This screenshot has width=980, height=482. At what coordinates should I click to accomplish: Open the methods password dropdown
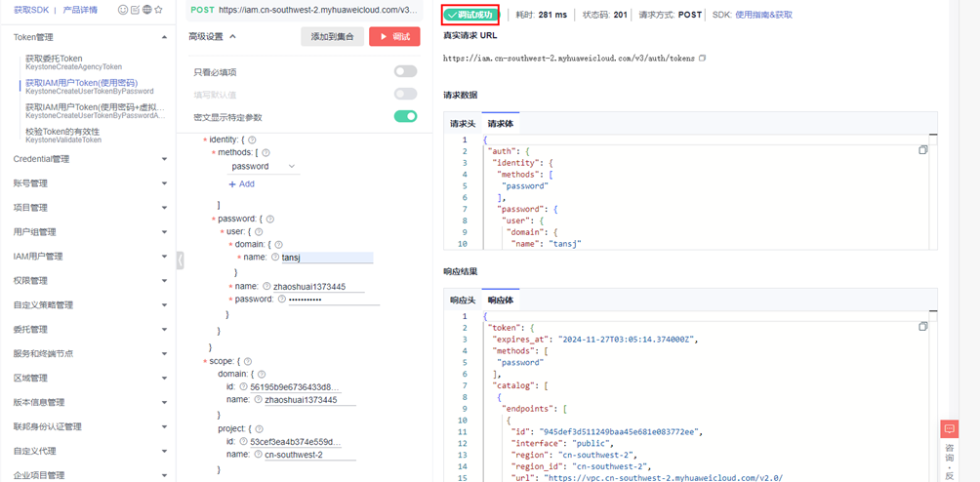pyautogui.click(x=264, y=167)
